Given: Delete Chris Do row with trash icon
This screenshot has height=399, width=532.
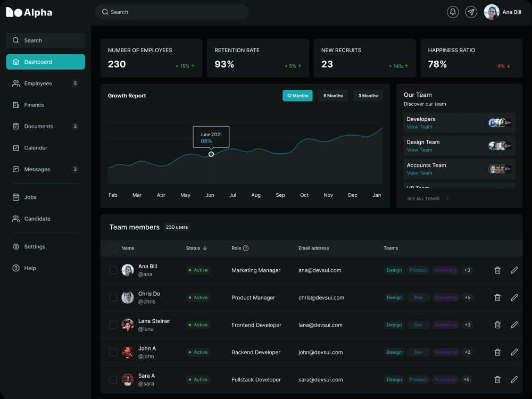Looking at the screenshot, I should [x=497, y=297].
